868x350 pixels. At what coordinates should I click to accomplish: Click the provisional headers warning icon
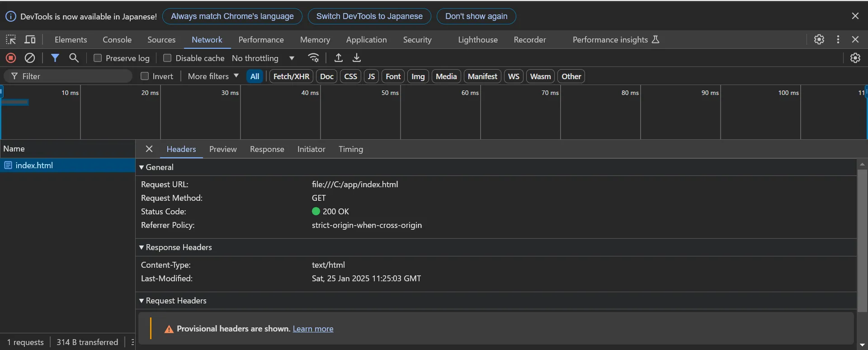pyautogui.click(x=169, y=329)
